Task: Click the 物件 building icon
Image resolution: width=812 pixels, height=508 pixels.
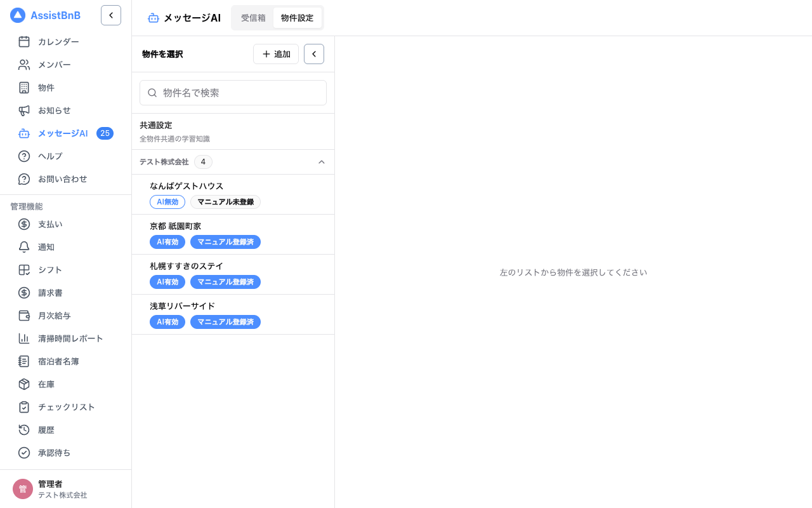Action: tap(24, 88)
